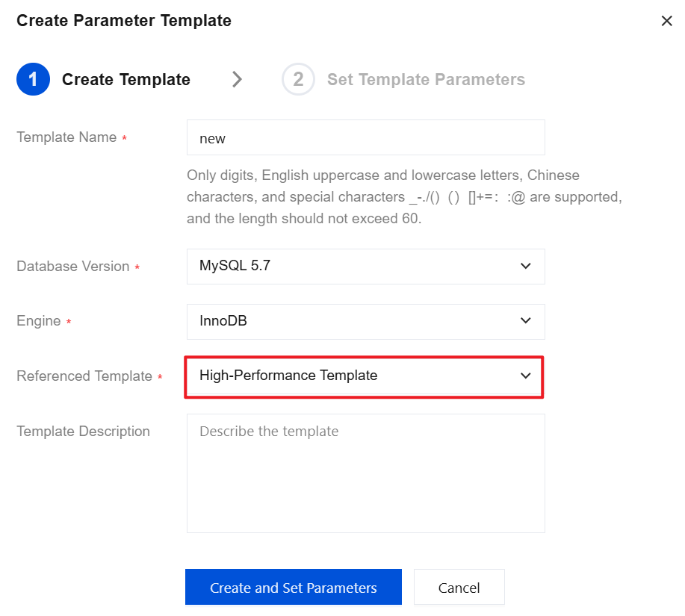685x616 pixels.
Task: Click the Create and Set Parameters button
Action: tap(293, 587)
